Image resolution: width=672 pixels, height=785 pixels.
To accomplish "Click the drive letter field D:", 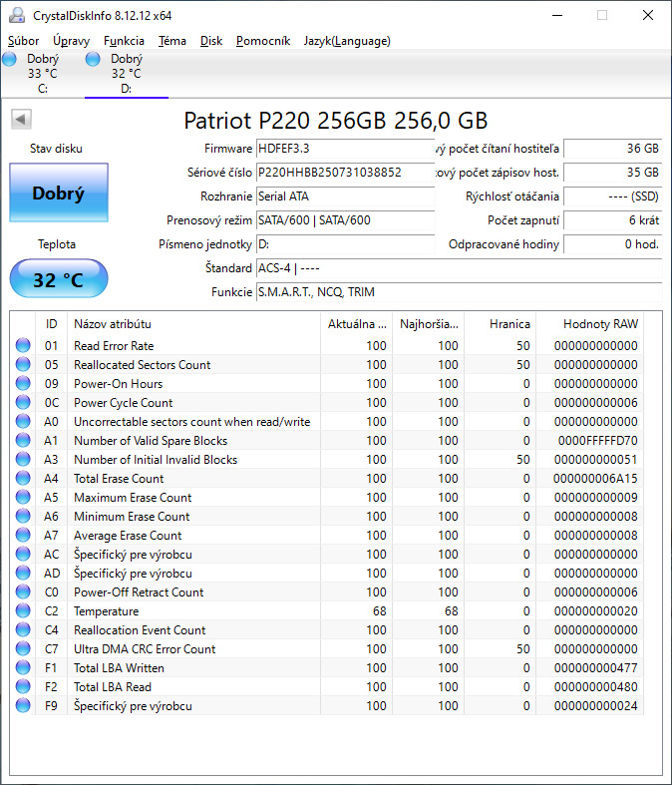I will tap(345, 244).
